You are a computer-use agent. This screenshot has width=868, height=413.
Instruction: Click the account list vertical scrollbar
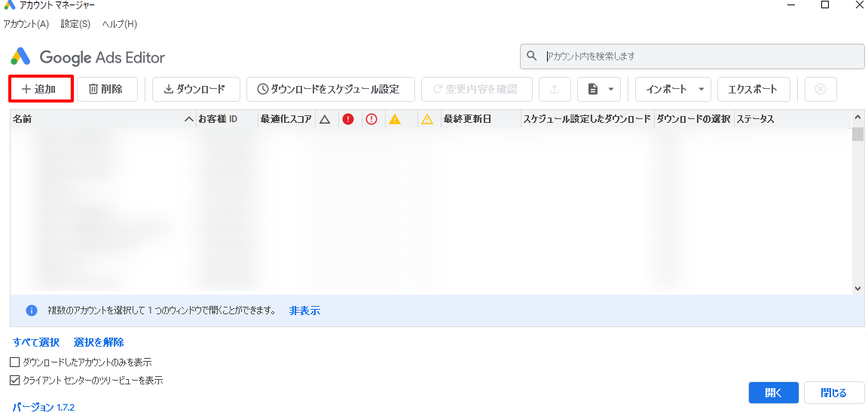pyautogui.click(x=857, y=203)
